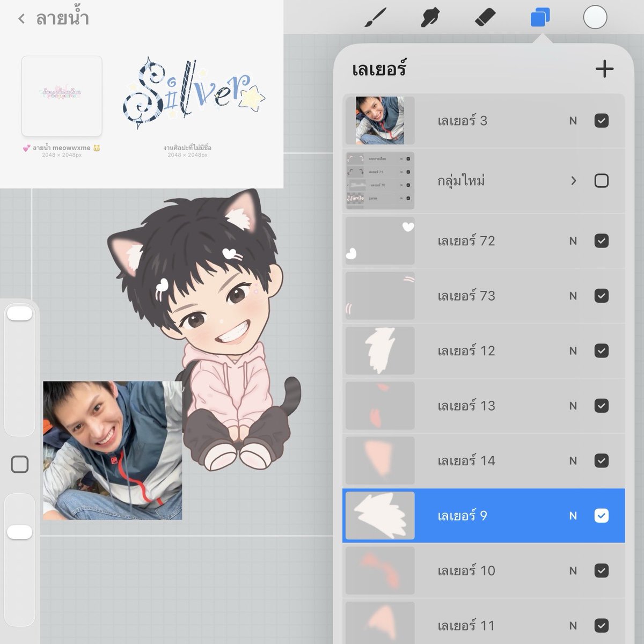Tap the เลเยอร์ panel heading
The image size is (644, 644).
point(379,69)
